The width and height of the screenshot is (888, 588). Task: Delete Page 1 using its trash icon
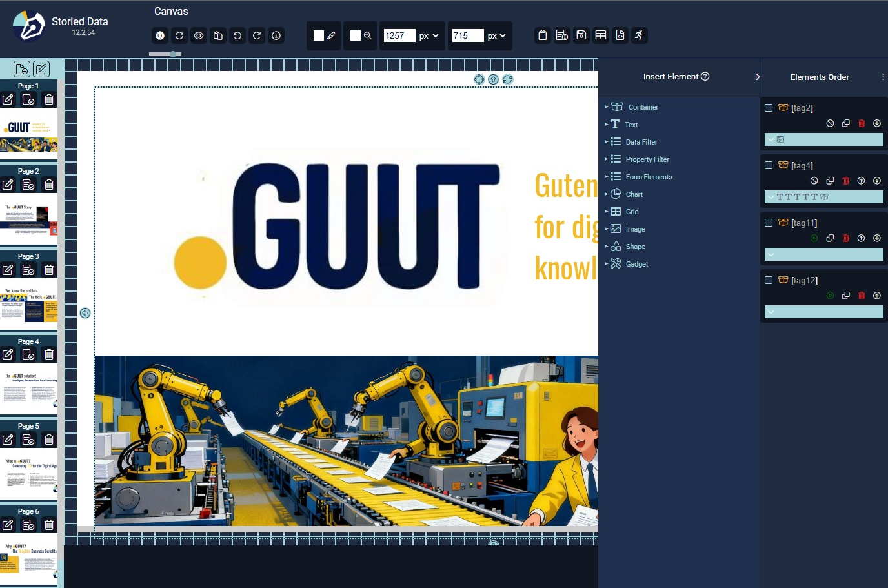(49, 99)
